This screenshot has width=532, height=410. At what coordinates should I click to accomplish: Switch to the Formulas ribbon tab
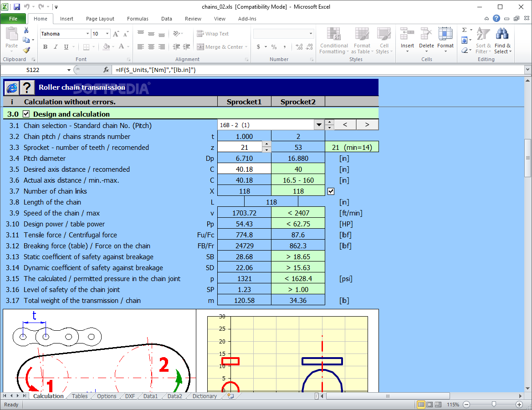pos(138,19)
